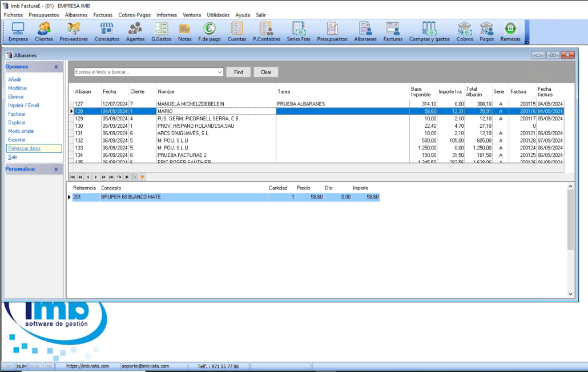Go to next record in navigator
The width and height of the screenshot is (588, 372).
[96, 177]
